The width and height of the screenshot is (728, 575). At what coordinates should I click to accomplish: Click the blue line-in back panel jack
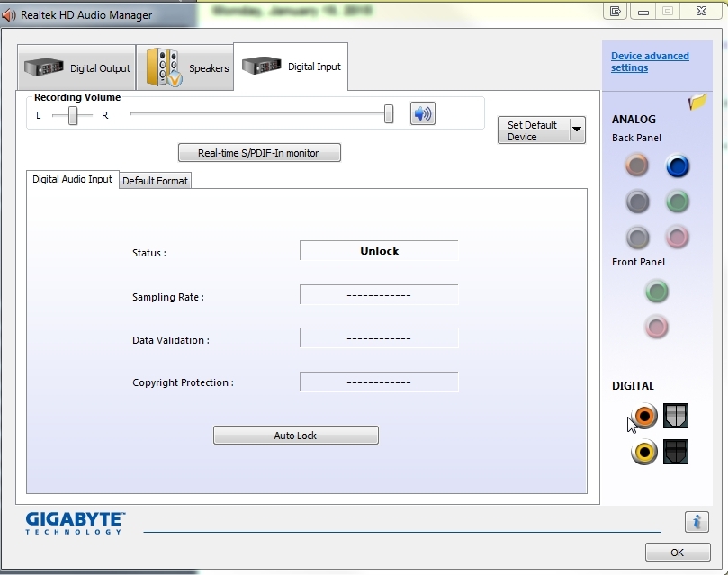tap(678, 166)
